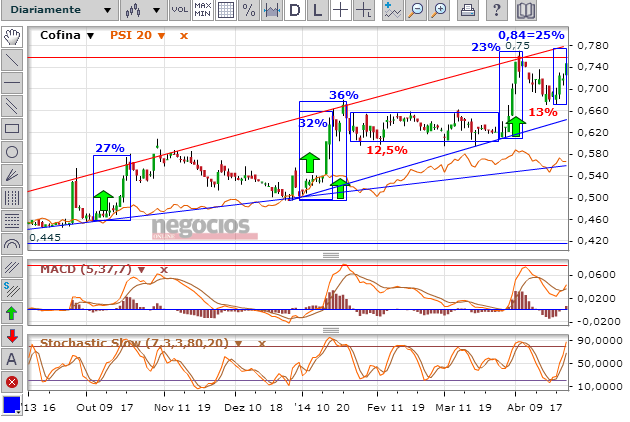Open the MACD (5,37,7) settings dropdown
630x422 pixels.
[x=141, y=270]
